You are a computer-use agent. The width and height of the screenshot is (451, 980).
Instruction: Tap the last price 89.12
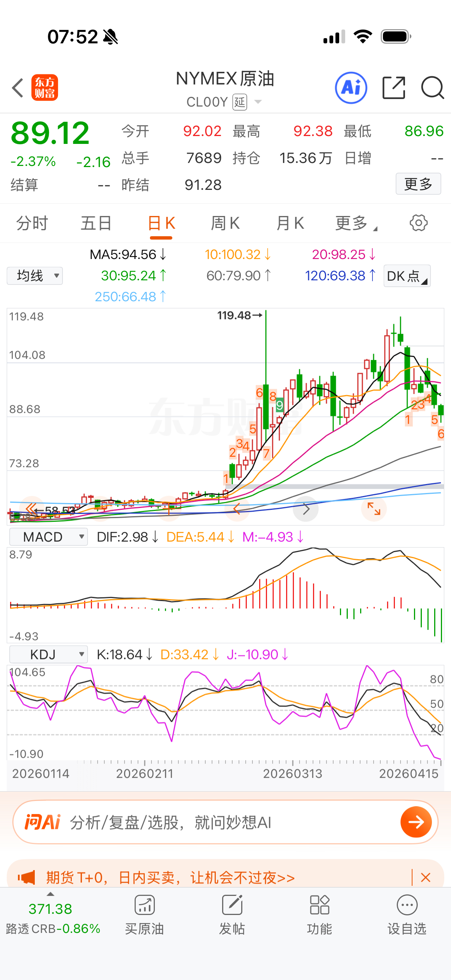(x=50, y=133)
